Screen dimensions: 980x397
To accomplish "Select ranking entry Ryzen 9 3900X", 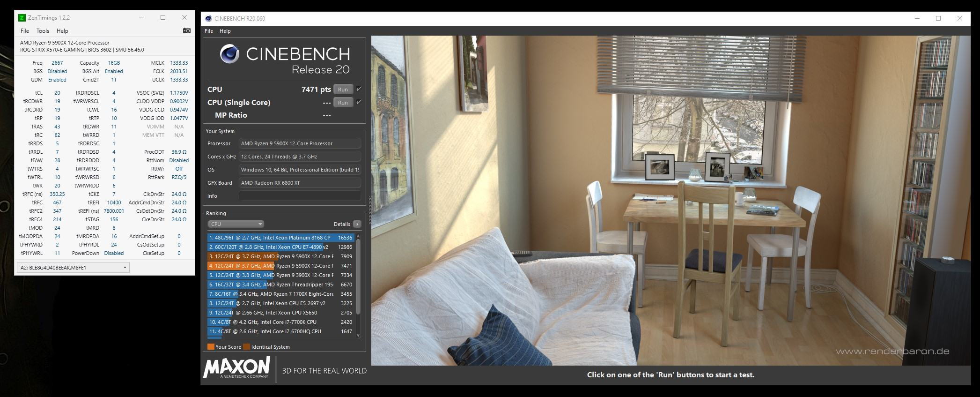I will 281,275.
